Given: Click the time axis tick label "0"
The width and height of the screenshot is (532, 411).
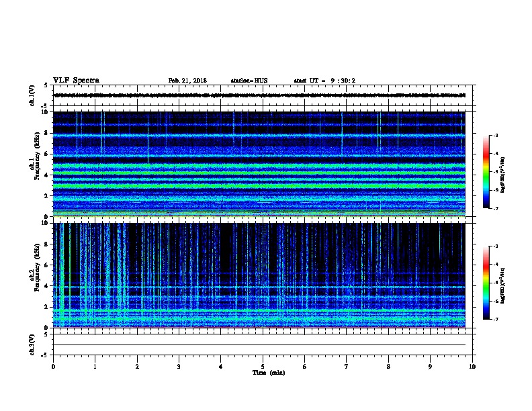Looking at the screenshot, I should pos(53,367).
